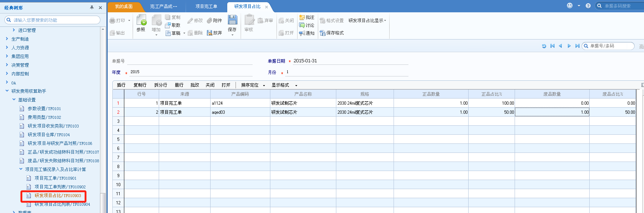Viewport: 644px width, 213px height.
Task: Click the 讨论 discussion icon
Action: coord(302,25)
